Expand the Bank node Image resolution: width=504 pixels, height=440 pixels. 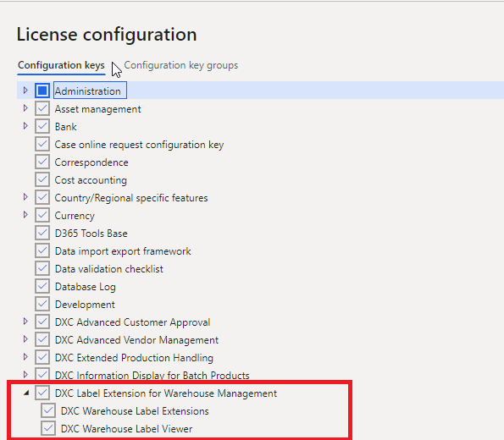point(25,126)
